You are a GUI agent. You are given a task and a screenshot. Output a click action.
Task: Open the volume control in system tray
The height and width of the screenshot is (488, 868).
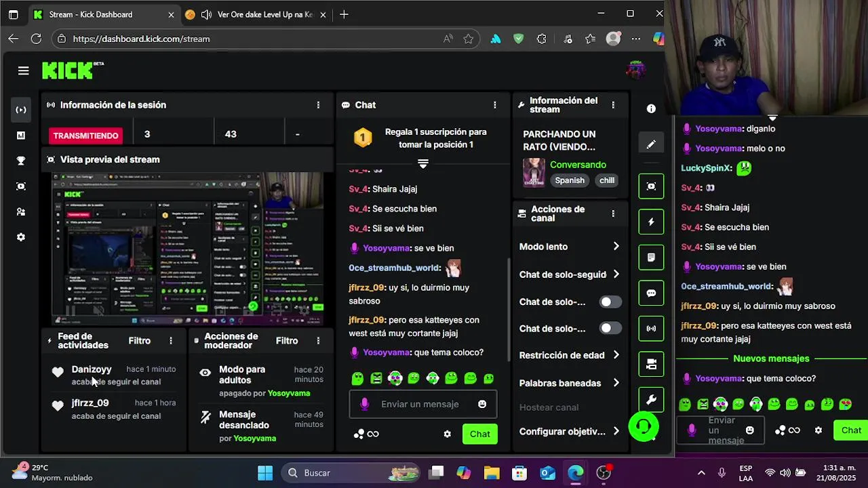(785, 473)
